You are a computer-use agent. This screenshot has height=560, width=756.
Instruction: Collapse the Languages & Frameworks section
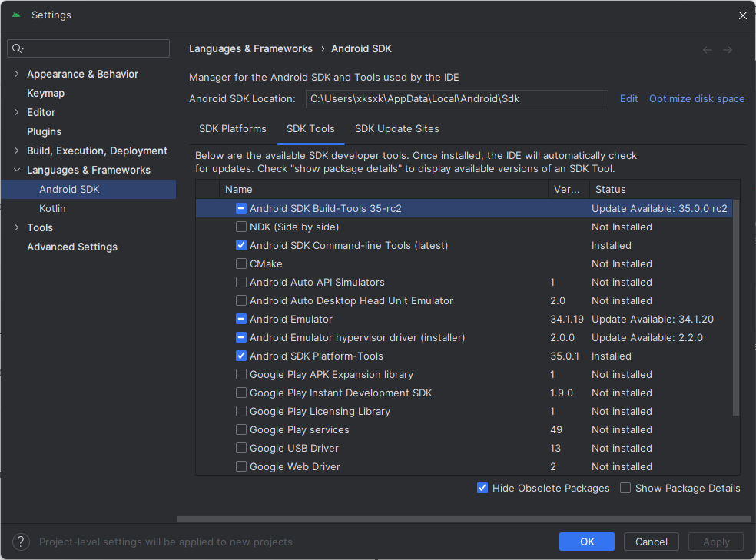[17, 170]
